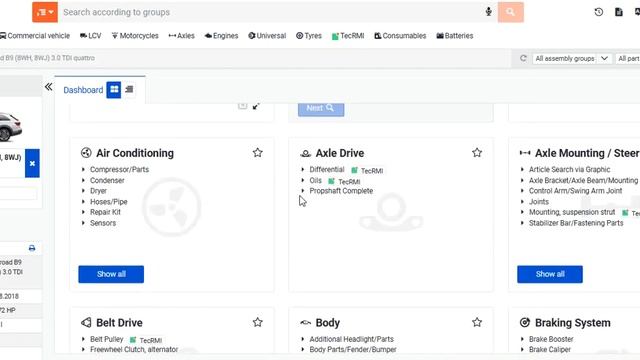Open the history clock icon
The image size is (640, 360).
click(599, 12)
